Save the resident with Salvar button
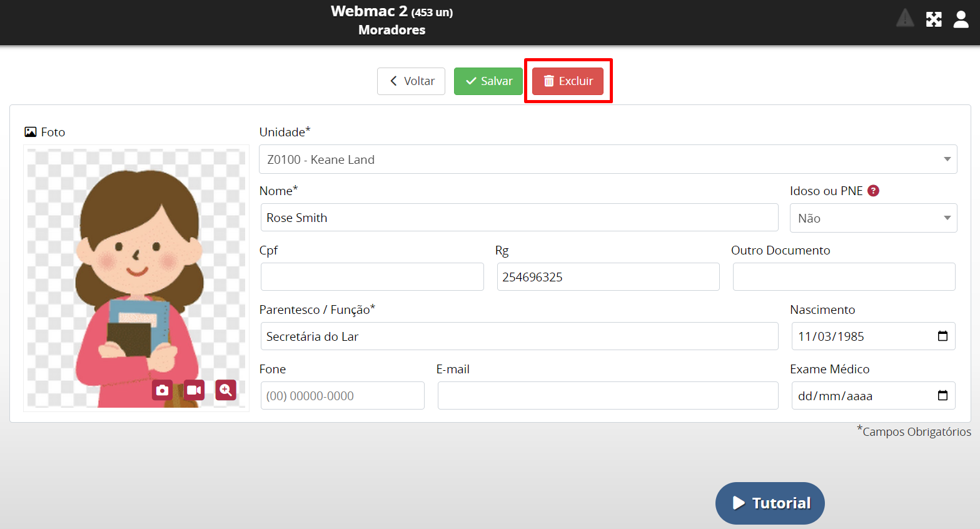Viewport: 980px width, 529px height. pos(488,81)
